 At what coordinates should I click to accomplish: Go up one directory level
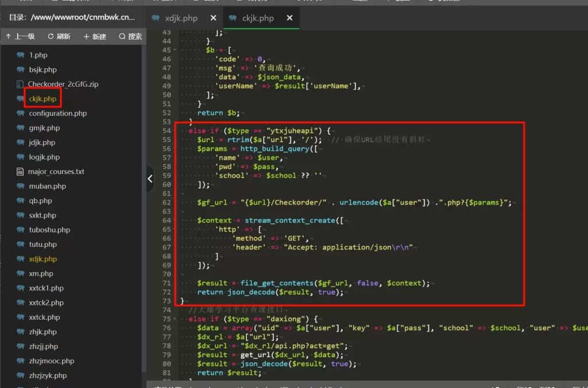pyautogui.click(x=20, y=36)
